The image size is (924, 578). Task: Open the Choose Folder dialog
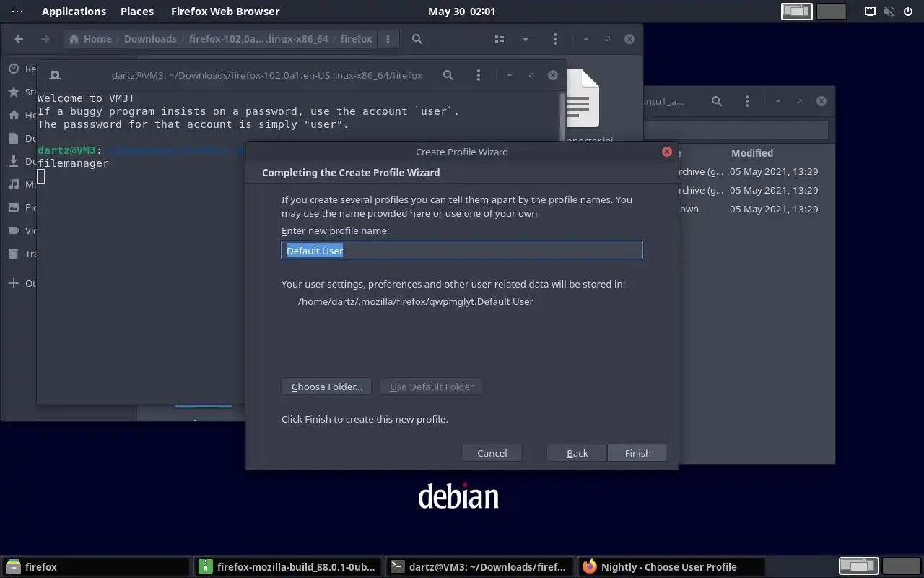[x=326, y=387]
